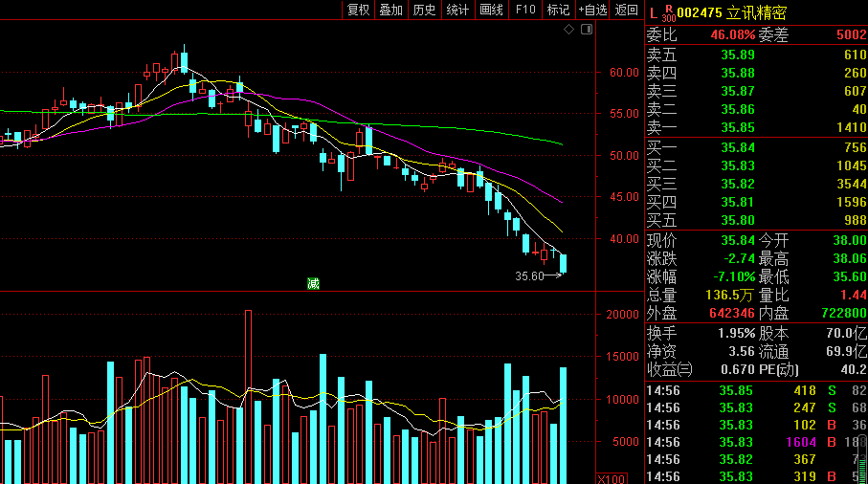Click the red L indicator icon

point(654,13)
